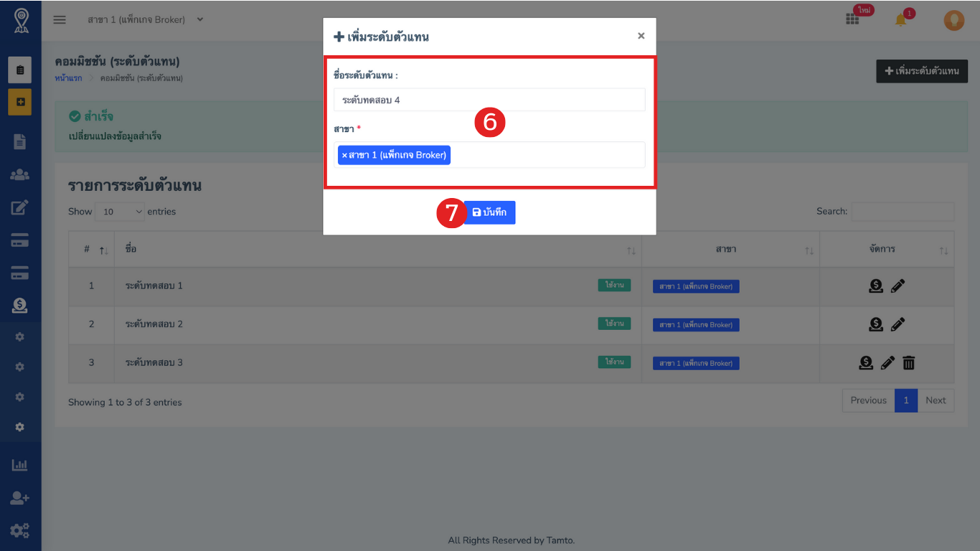Open the users group icon in sidebar
The height and width of the screenshot is (551, 980).
coord(20,174)
